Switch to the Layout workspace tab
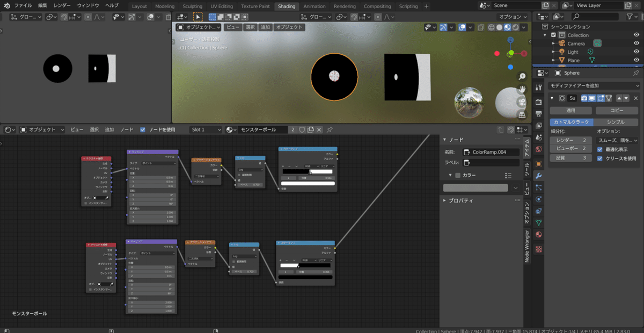This screenshot has height=333, width=644. tap(140, 6)
